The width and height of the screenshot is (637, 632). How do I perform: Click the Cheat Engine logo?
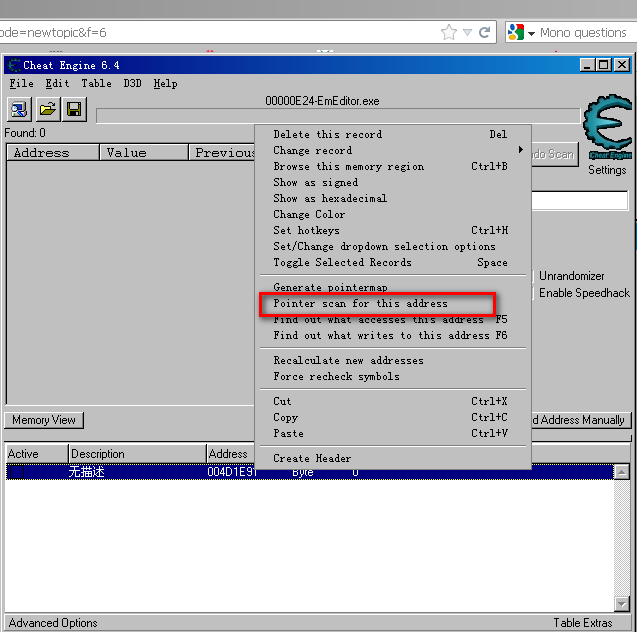point(608,126)
